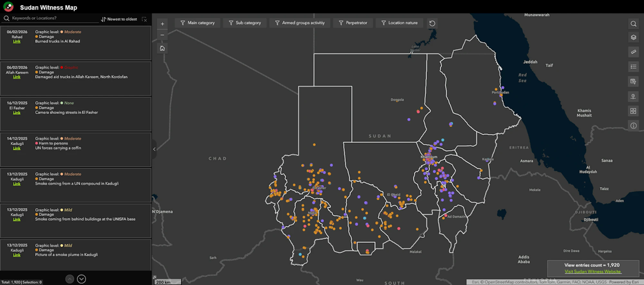
Task: Open the Main category filter
Action: [x=197, y=23]
